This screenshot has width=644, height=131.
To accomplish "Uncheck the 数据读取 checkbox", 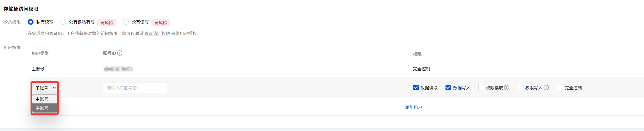I will click(x=416, y=87).
